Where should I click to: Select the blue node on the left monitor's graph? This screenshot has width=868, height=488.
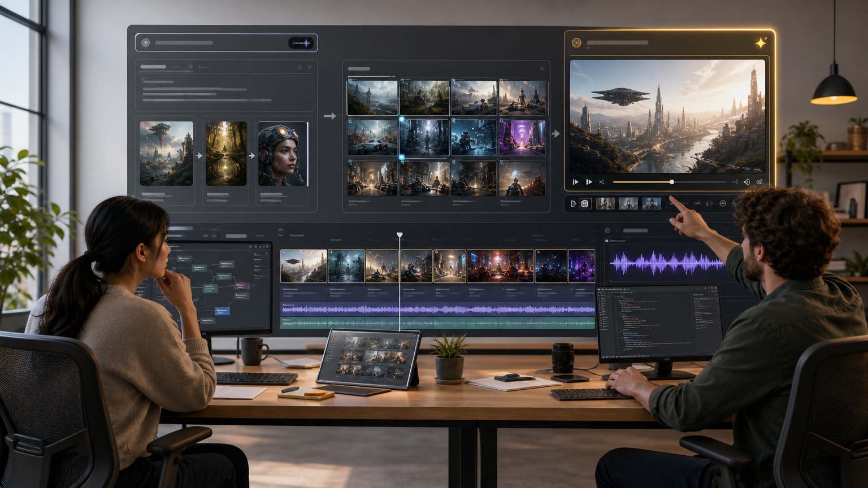[x=222, y=311]
